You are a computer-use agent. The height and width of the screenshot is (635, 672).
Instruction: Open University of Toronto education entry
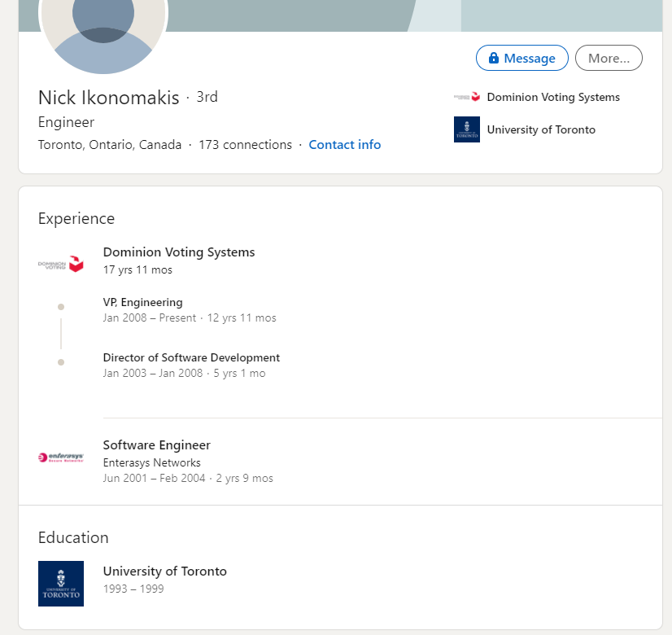164,571
